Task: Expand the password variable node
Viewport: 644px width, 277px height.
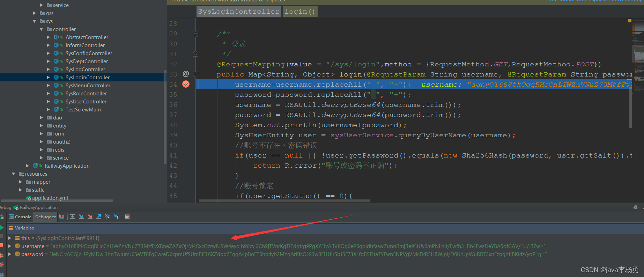Action: (10, 254)
